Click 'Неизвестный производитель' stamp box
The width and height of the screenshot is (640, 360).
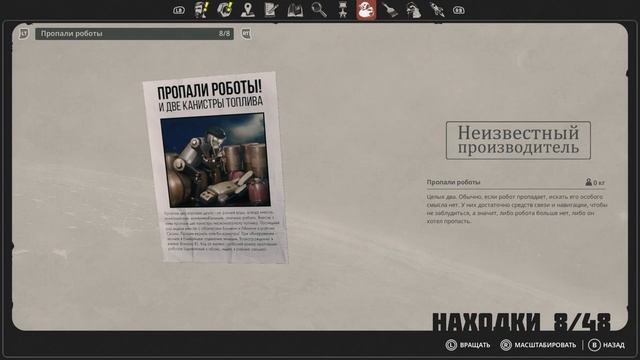pyautogui.click(x=518, y=140)
